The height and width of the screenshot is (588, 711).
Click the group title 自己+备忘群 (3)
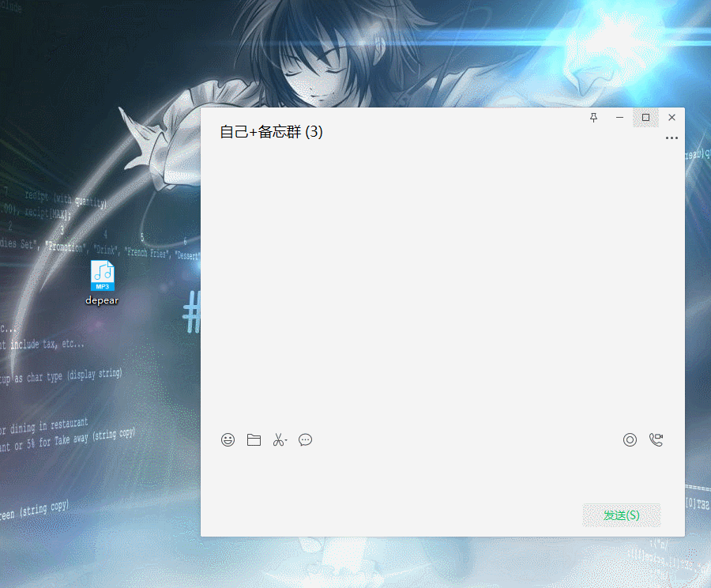click(x=271, y=132)
